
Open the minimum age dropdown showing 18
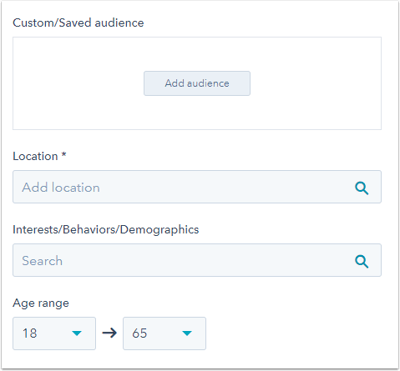(x=54, y=333)
